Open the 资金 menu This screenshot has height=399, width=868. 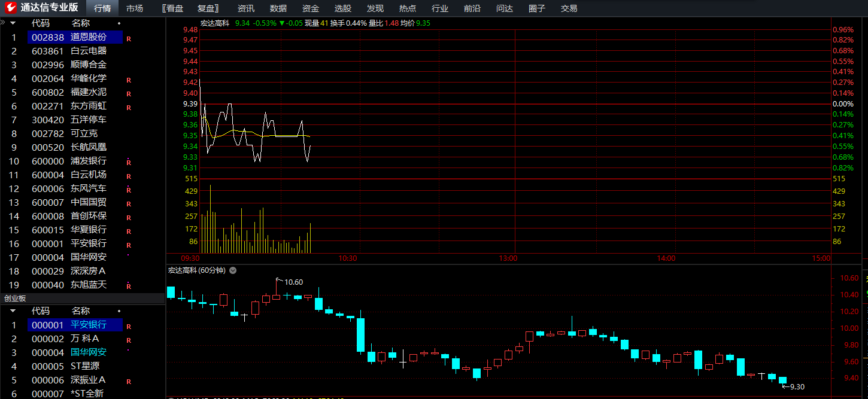click(311, 8)
